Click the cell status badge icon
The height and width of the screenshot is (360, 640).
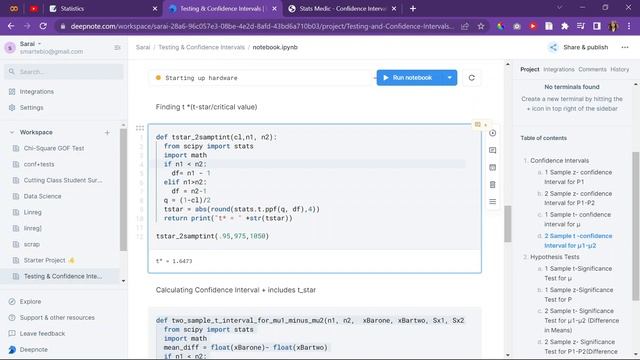pos(478,124)
